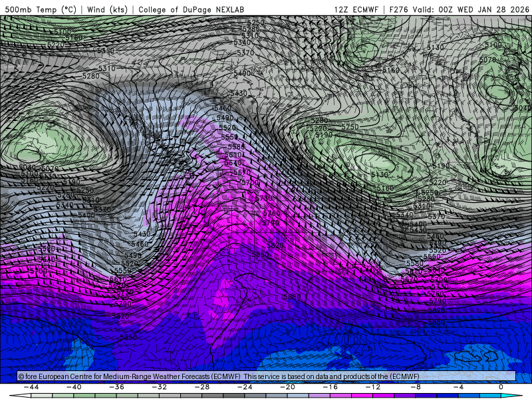Screen dimensions: 532x399
Task: Select the '-4' color scale label
Action: pos(458,387)
